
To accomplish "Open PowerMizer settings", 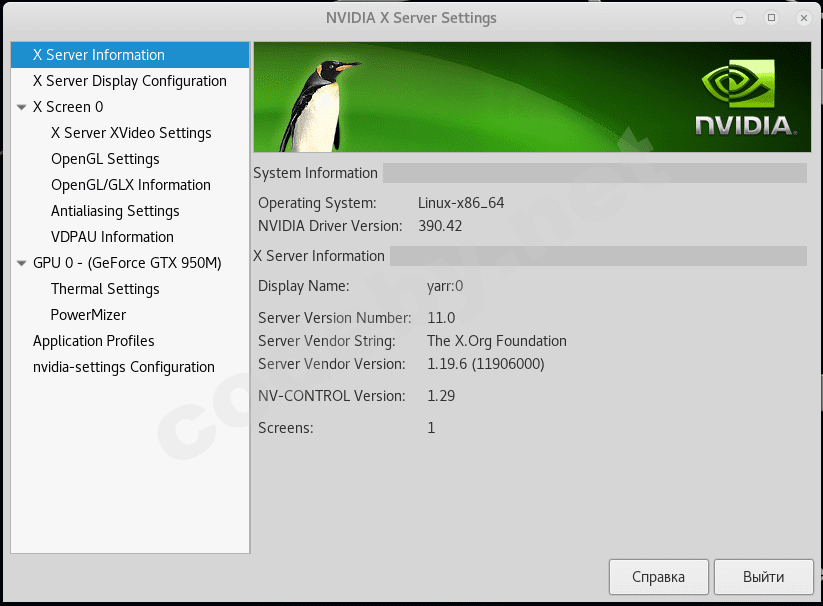I will click(x=88, y=315).
